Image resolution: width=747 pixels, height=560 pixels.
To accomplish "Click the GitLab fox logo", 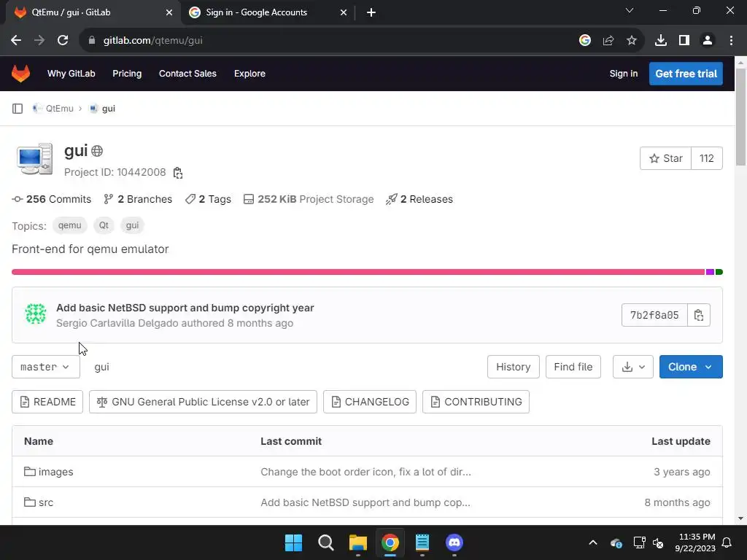I will pyautogui.click(x=20, y=74).
